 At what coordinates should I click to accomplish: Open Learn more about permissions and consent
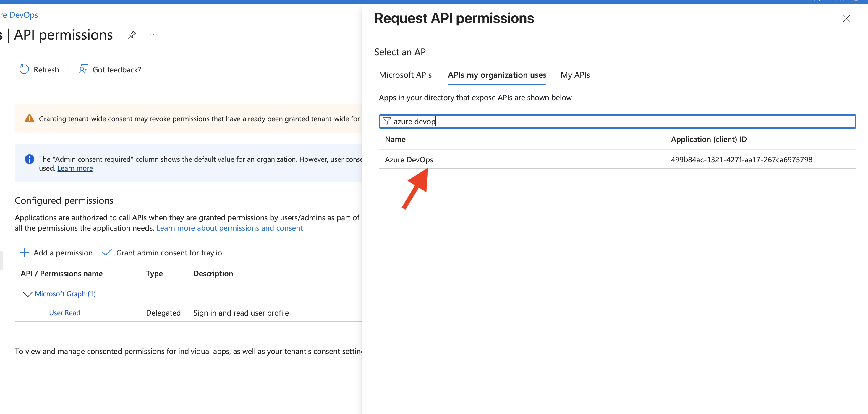(x=229, y=228)
